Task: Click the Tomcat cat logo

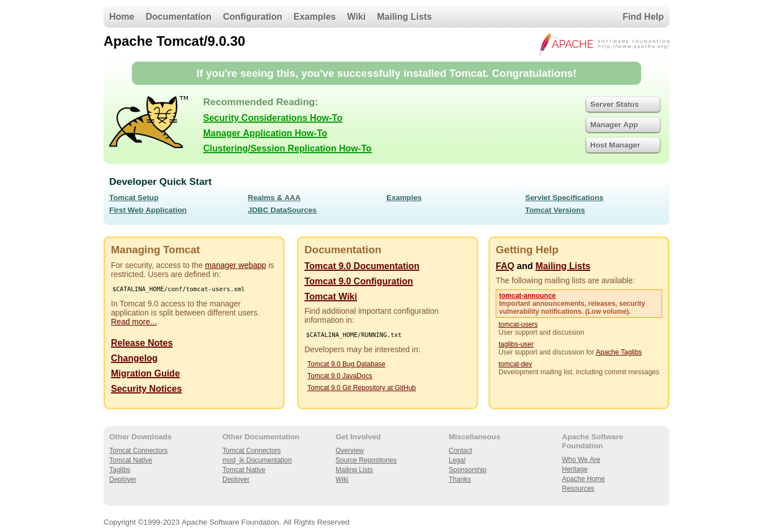Action: (x=148, y=122)
